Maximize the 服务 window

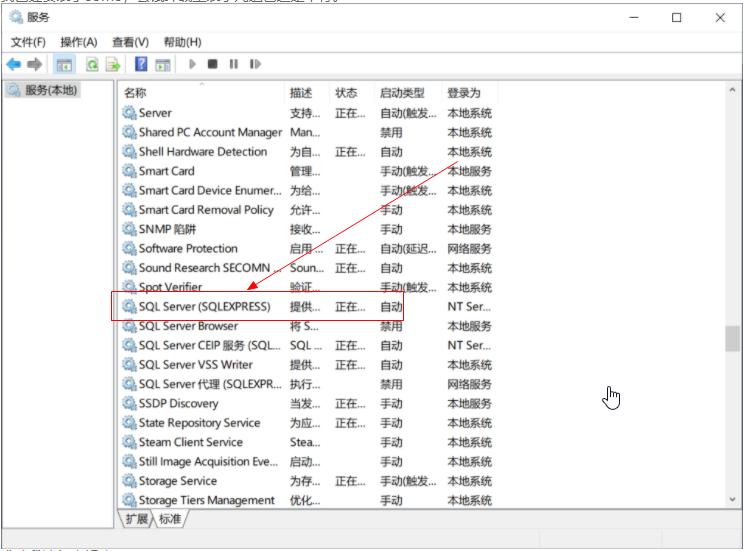pyautogui.click(x=677, y=18)
